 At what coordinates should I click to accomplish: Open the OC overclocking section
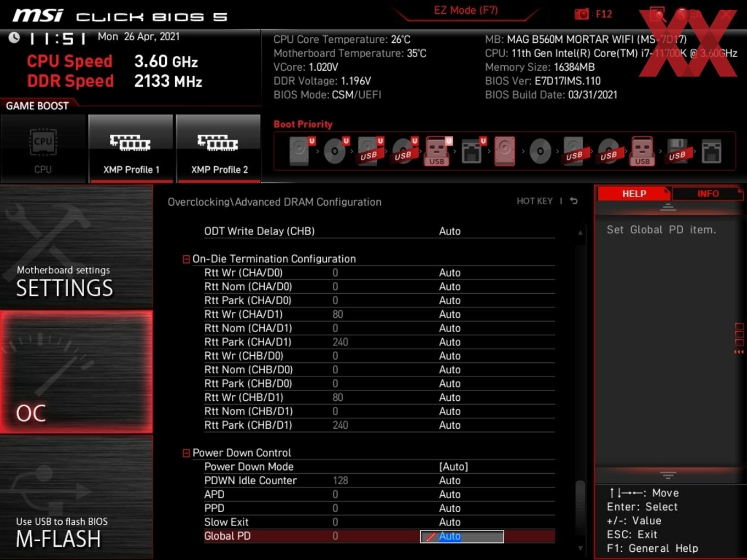tap(76, 372)
